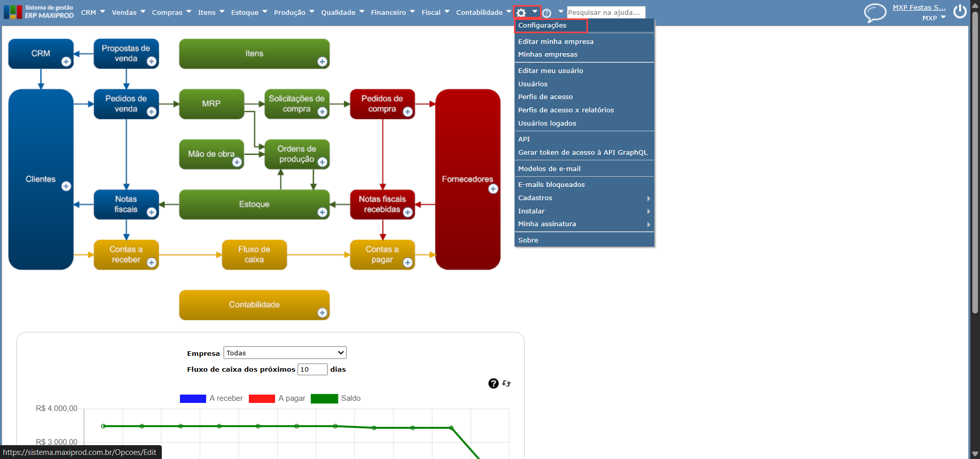The image size is (980, 459).
Task: Click the help question mark icon in top bar
Action: click(x=547, y=13)
